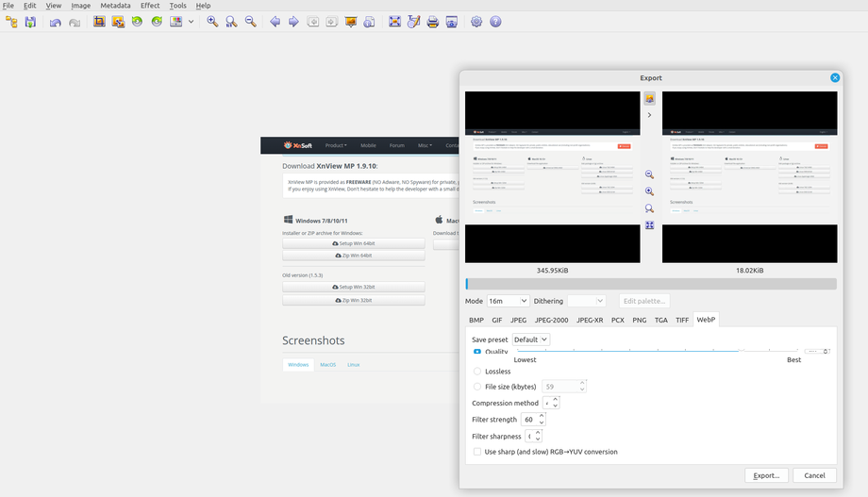Click the image adjust color toolbar icon
The height and width of the screenshot is (497, 868).
click(x=176, y=22)
